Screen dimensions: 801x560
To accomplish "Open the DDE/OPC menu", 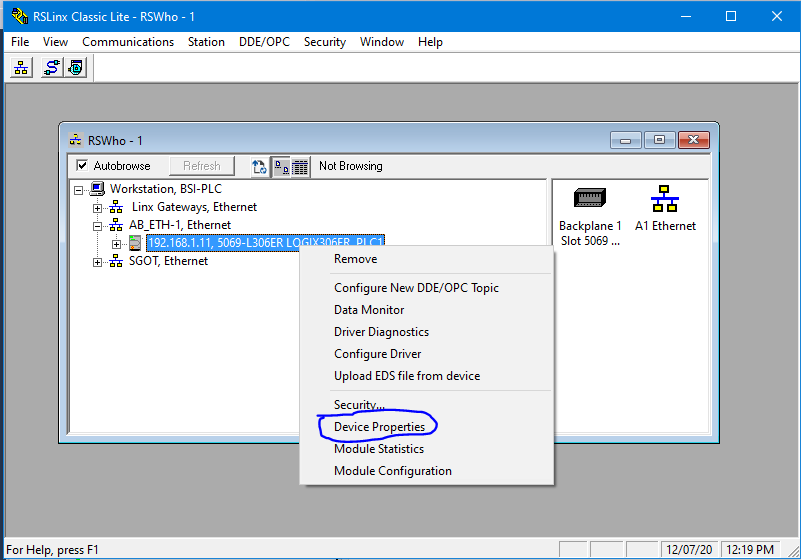I will click(x=264, y=42).
